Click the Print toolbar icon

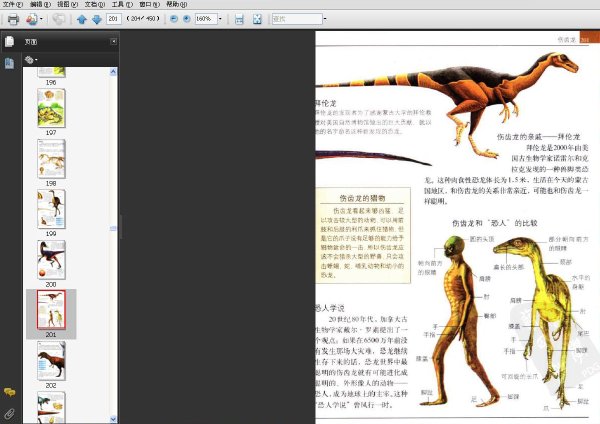[13, 19]
